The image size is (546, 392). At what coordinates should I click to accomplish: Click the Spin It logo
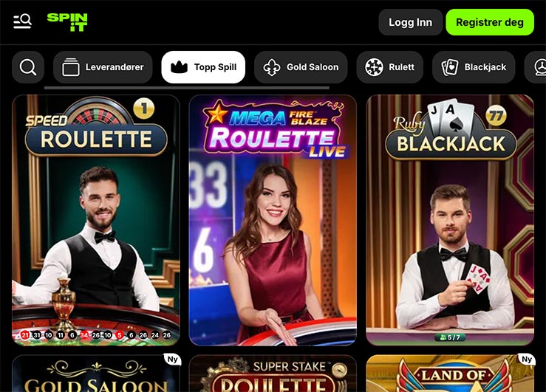pos(67,22)
